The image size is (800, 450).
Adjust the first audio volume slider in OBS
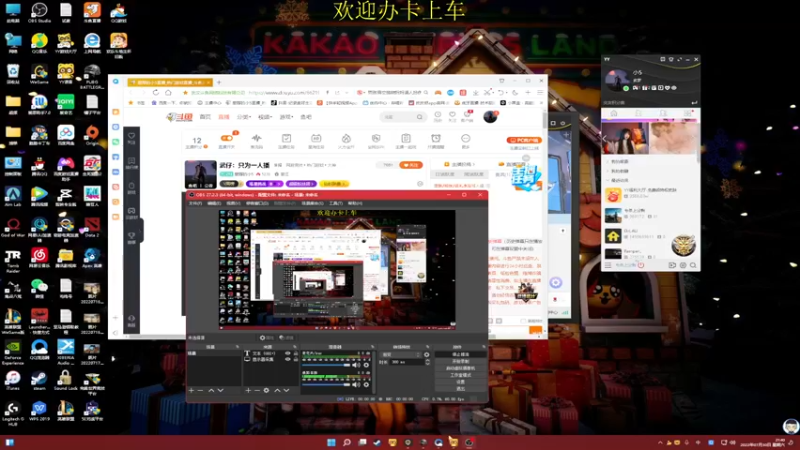pyautogui.click(x=326, y=365)
